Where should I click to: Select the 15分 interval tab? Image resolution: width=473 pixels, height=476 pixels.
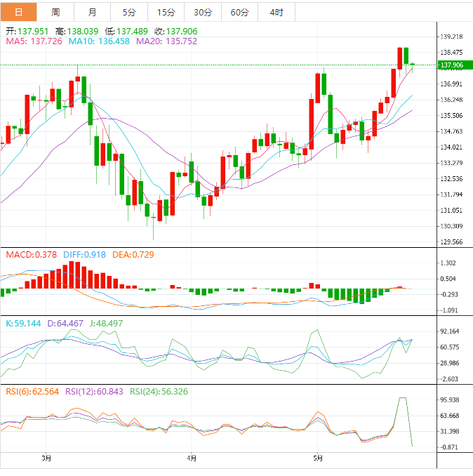166,12
